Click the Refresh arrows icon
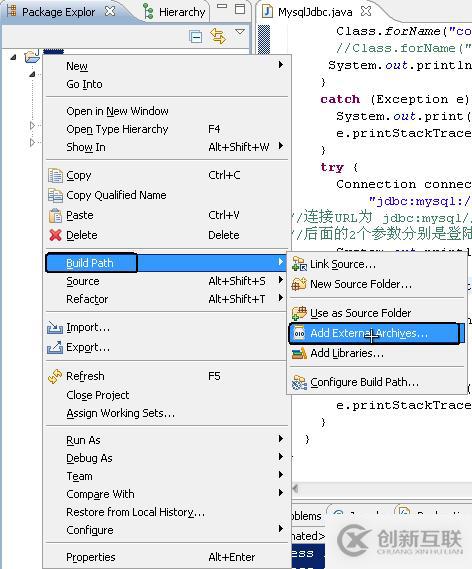The image size is (472, 569). [x=55, y=376]
